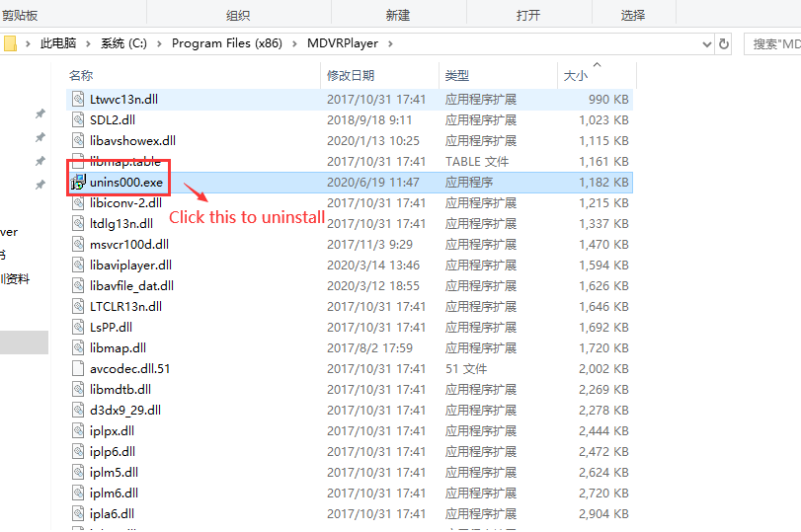The height and width of the screenshot is (532, 801).
Task: Sort files by 修改日期 column header
Action: (351, 75)
